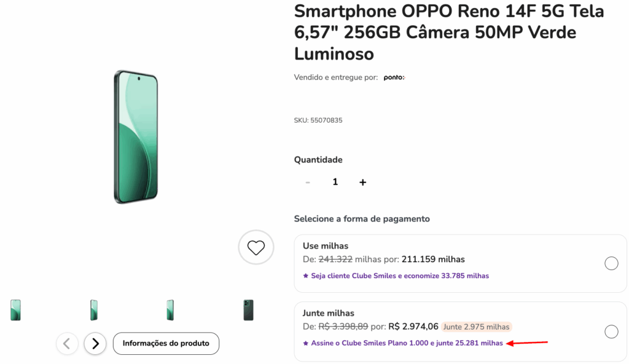Select third side-view phone thumbnail

click(x=170, y=310)
